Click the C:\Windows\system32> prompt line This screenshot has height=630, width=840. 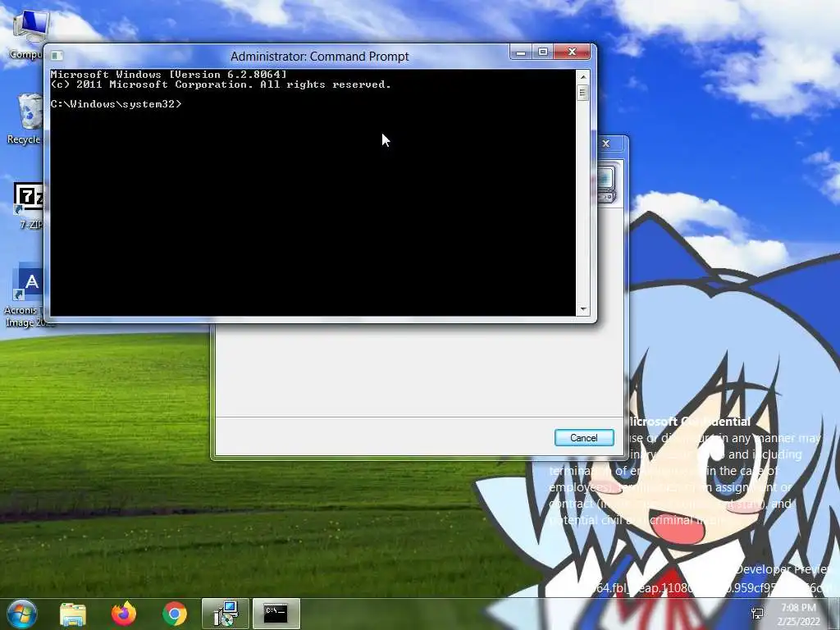(116, 104)
